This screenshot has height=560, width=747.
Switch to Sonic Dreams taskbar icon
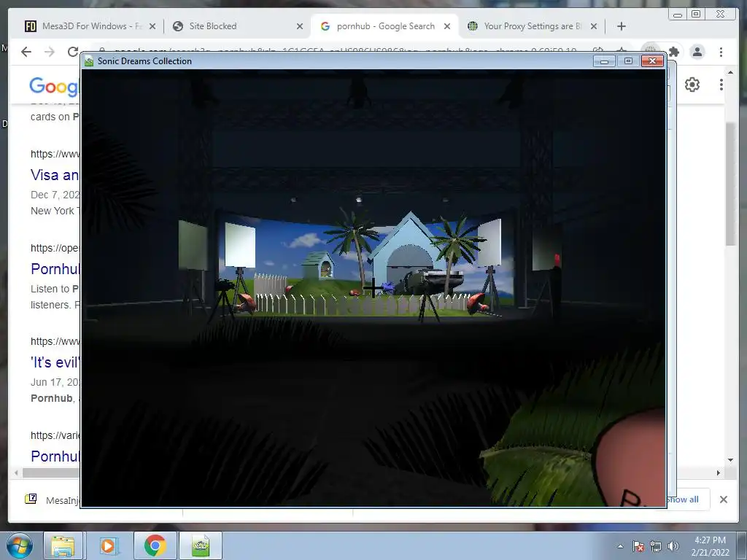click(201, 545)
